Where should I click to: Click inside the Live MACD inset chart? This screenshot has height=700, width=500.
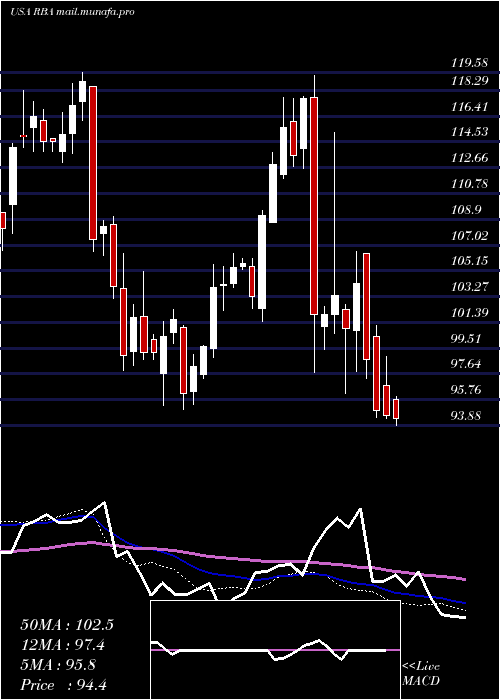275,650
